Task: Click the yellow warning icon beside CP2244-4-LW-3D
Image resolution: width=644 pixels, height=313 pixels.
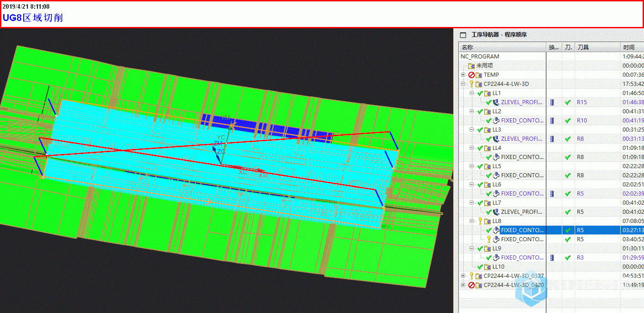Action: (x=471, y=84)
